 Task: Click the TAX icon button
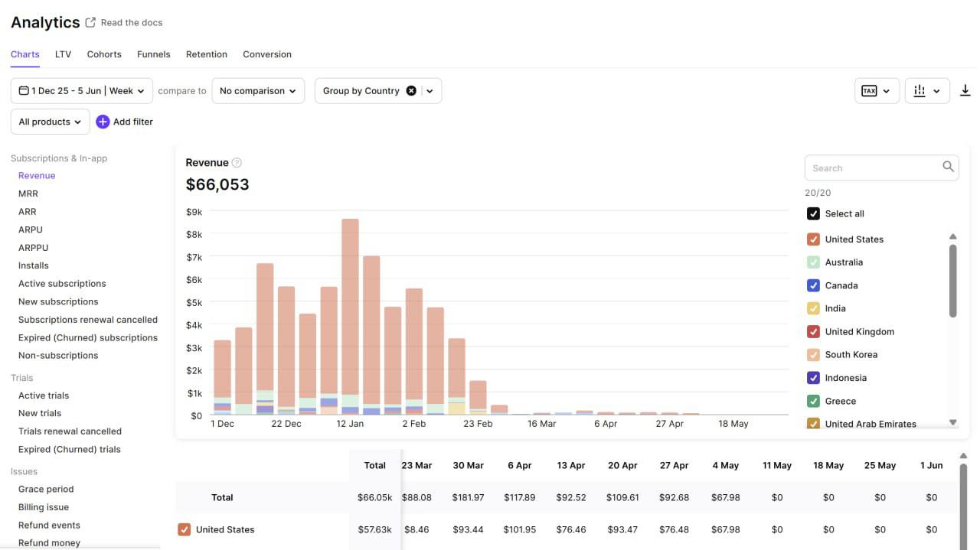coord(869,91)
